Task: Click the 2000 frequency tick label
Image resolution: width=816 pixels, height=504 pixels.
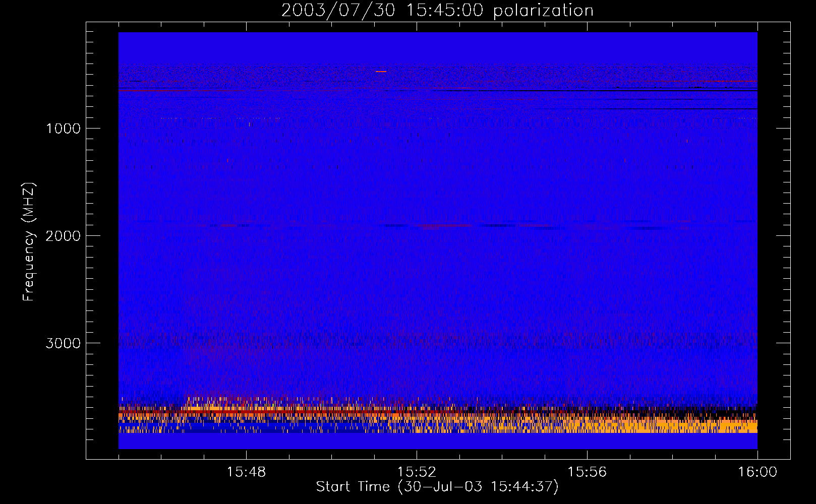Action: click(63, 236)
